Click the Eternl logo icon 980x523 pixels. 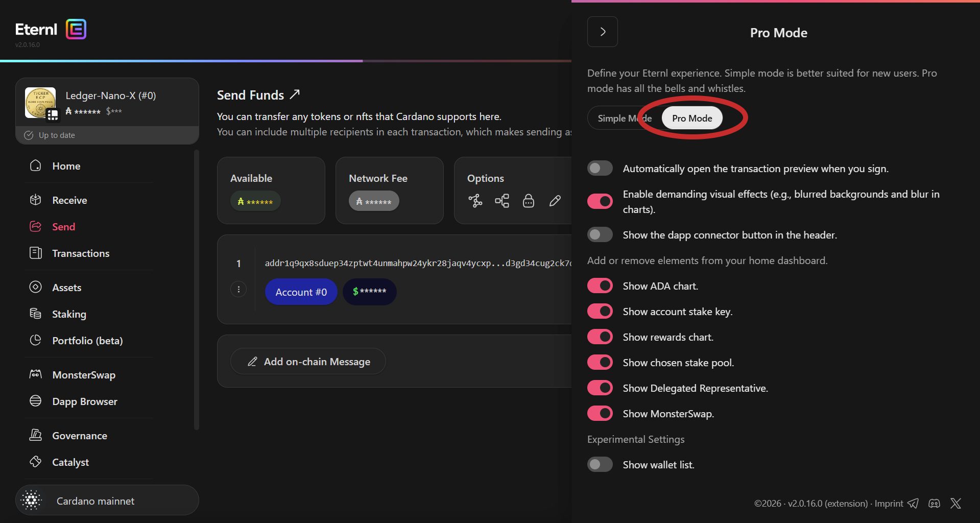pyautogui.click(x=76, y=29)
